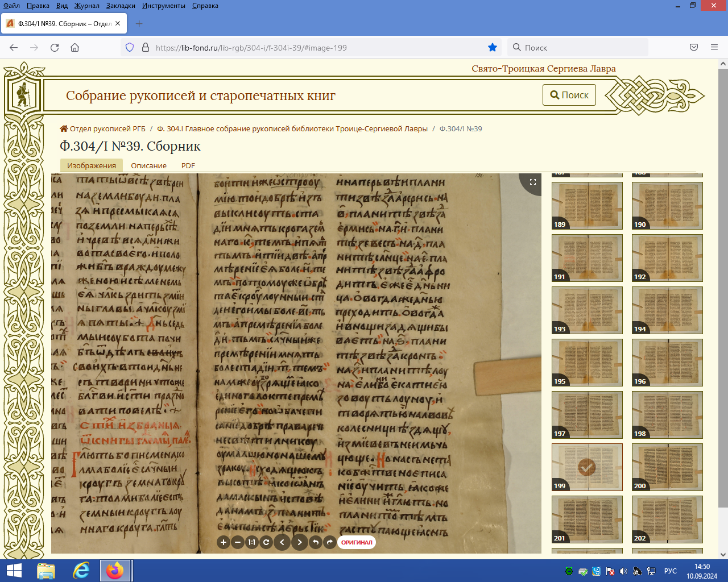Select thumbnail 189
The width and height of the screenshot is (728, 582).
pyautogui.click(x=587, y=206)
